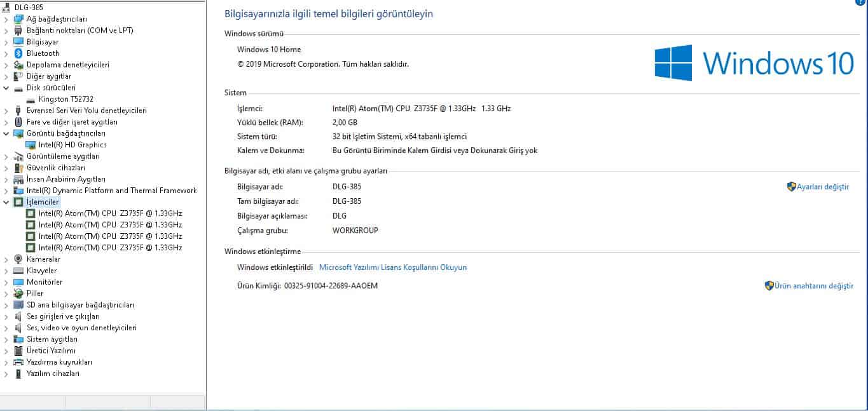
Task: Click the network adapters icon (Ağ bağdaştırıcıları)
Action: click(18, 19)
